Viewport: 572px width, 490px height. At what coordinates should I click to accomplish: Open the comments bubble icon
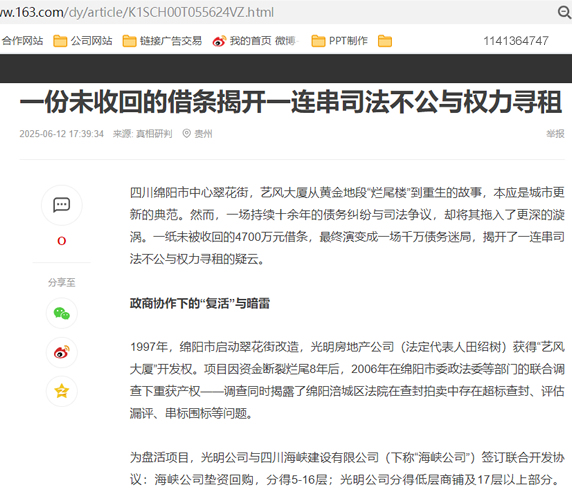coord(62,205)
